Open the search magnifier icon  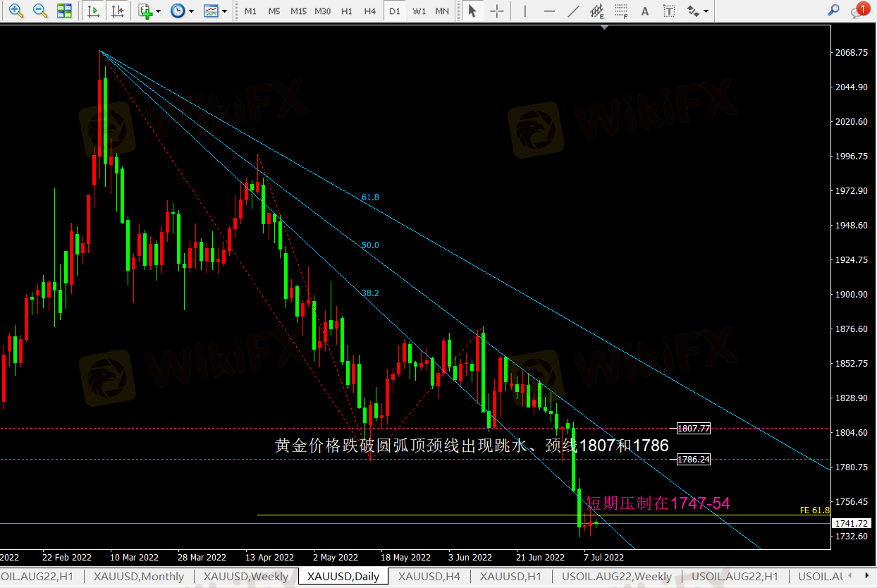coord(833,11)
